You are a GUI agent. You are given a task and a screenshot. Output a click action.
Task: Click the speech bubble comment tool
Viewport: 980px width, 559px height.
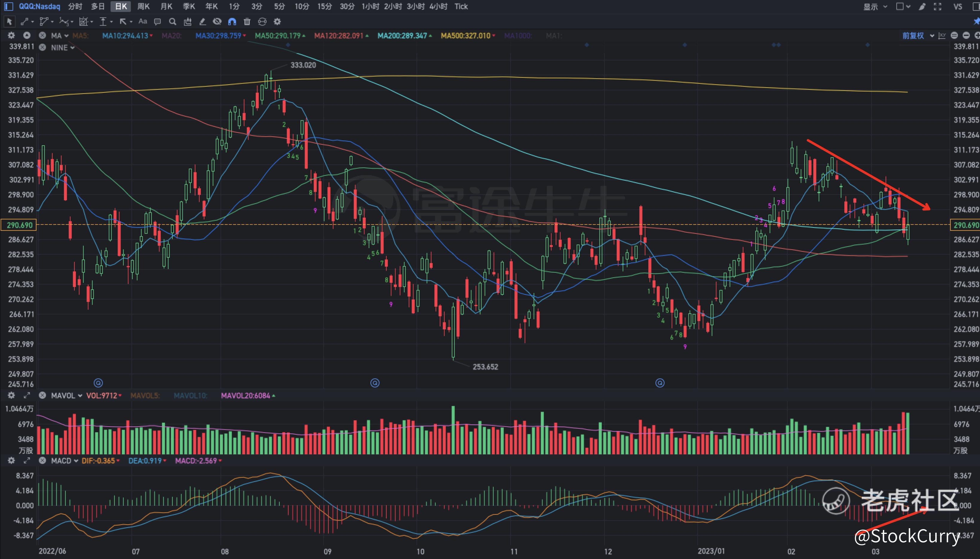pyautogui.click(x=157, y=22)
